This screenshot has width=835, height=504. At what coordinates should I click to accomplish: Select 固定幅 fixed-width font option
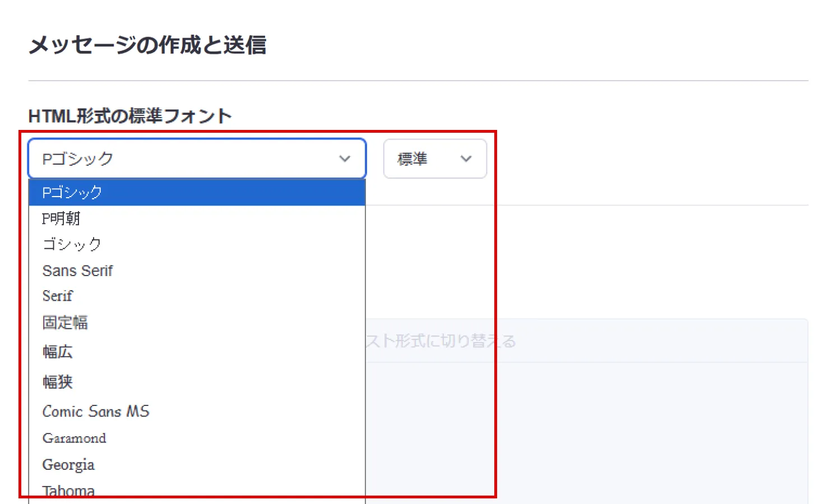click(x=65, y=323)
